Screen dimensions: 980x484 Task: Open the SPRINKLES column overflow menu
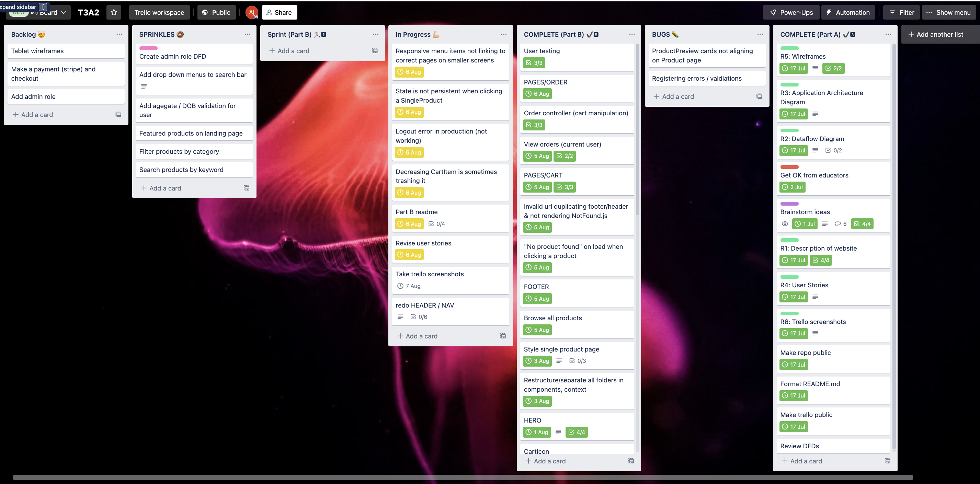(x=247, y=34)
